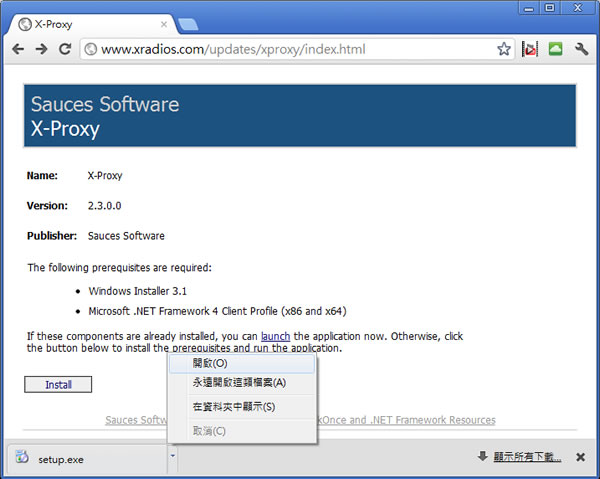This screenshot has height=479, width=600.
Task: Click the globe site info icon in address bar
Action: tap(91, 49)
